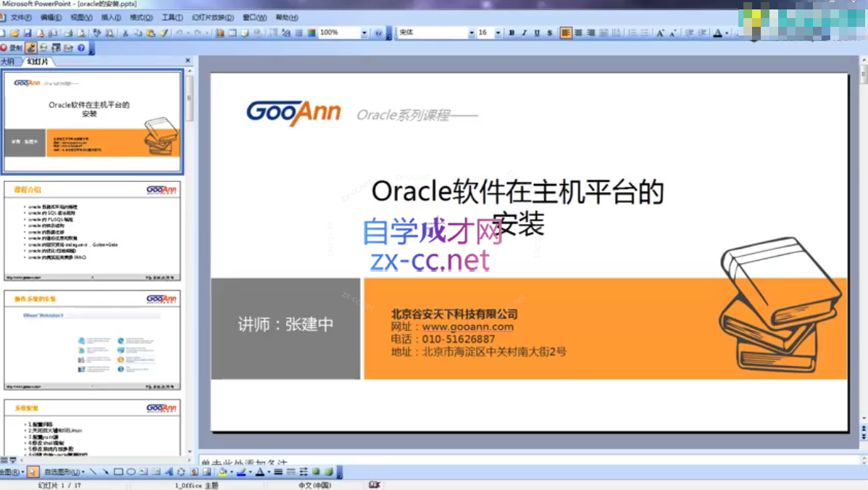Click the Select Objects arrow tool

pos(33,472)
